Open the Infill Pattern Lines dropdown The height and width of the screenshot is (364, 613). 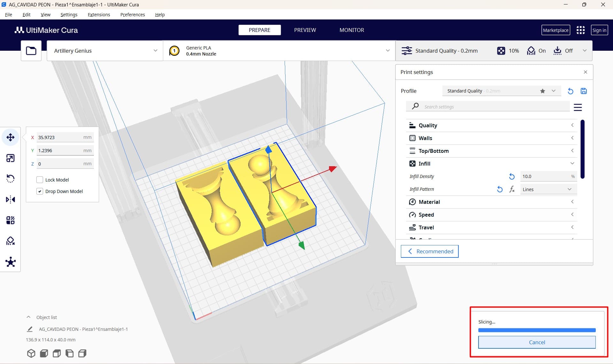(548, 189)
